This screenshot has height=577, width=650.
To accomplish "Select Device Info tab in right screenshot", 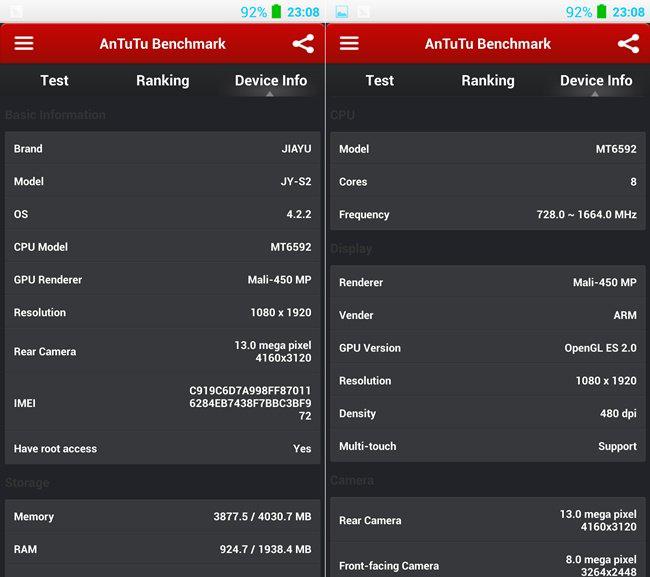I will pyautogui.click(x=596, y=80).
